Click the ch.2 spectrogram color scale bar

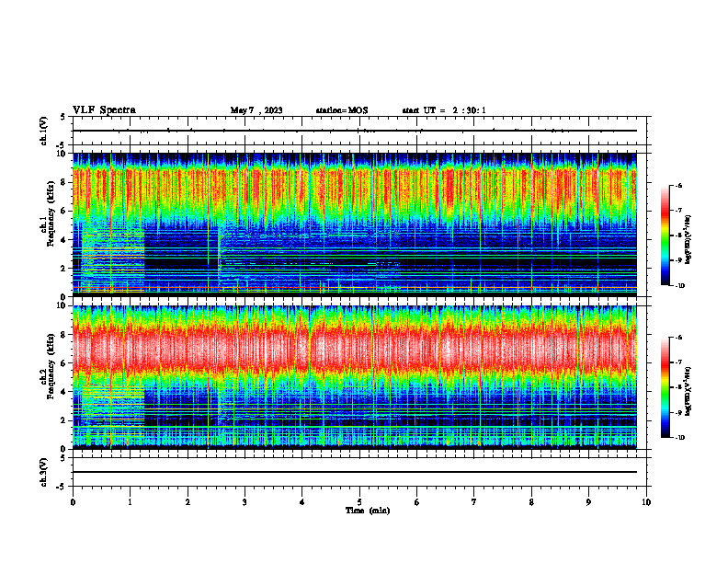[665, 387]
